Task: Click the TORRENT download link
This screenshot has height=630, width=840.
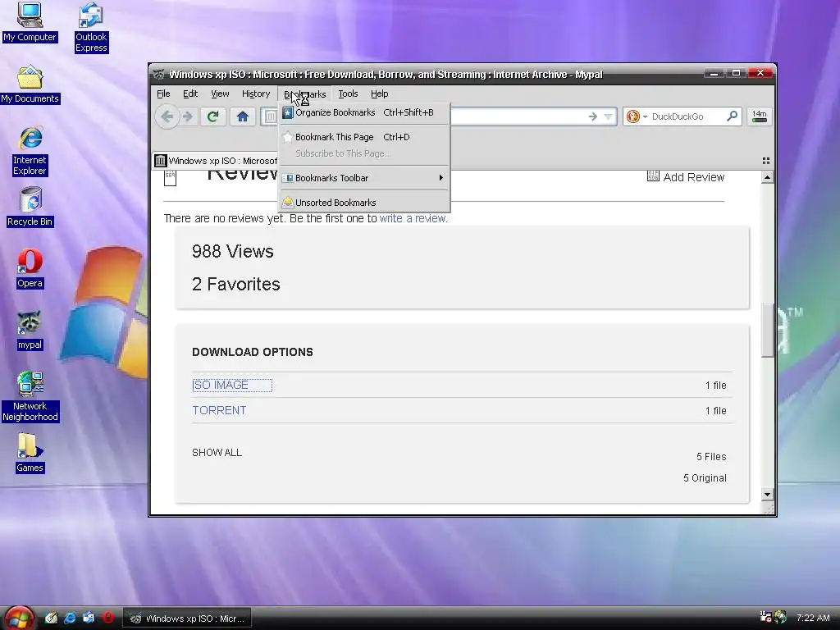Action: pyautogui.click(x=219, y=410)
